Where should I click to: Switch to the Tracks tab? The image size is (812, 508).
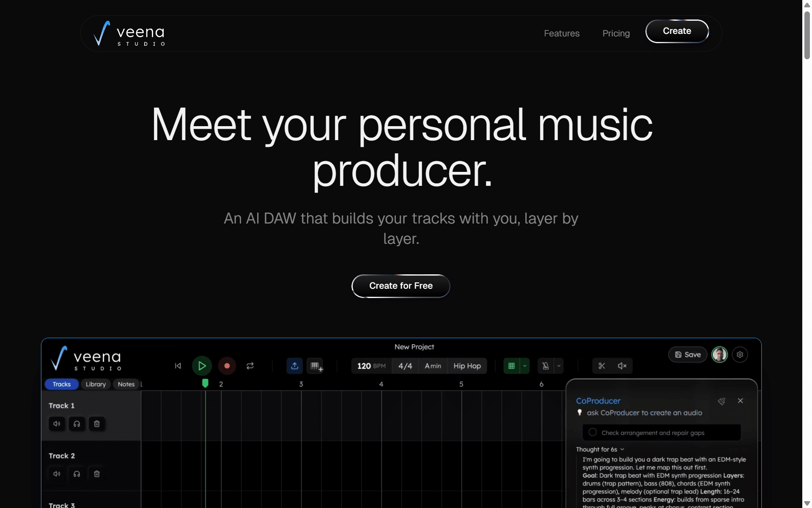click(x=62, y=384)
